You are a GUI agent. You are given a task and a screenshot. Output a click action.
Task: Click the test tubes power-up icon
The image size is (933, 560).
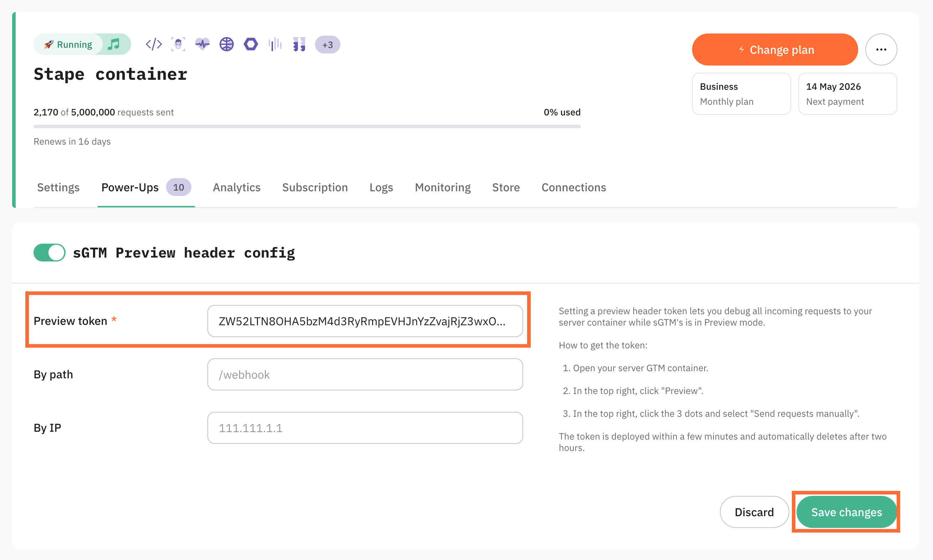299,45
